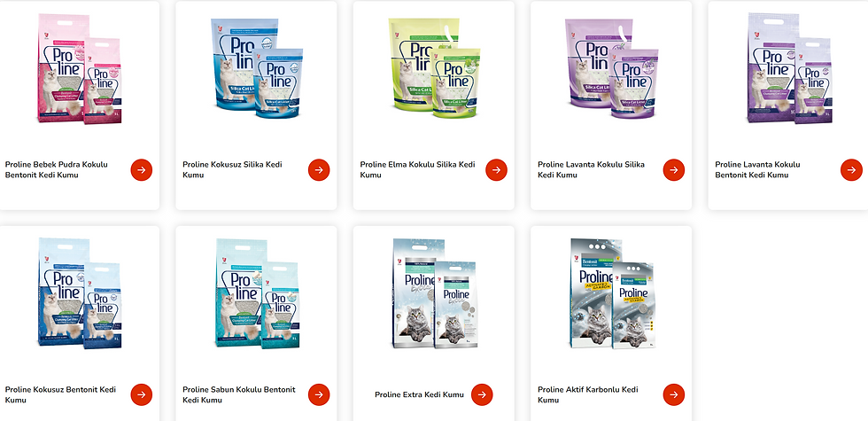The height and width of the screenshot is (421, 868).
Task: Open arrow button for Kokusuz Silika Kedi Kumu
Action: click(319, 170)
